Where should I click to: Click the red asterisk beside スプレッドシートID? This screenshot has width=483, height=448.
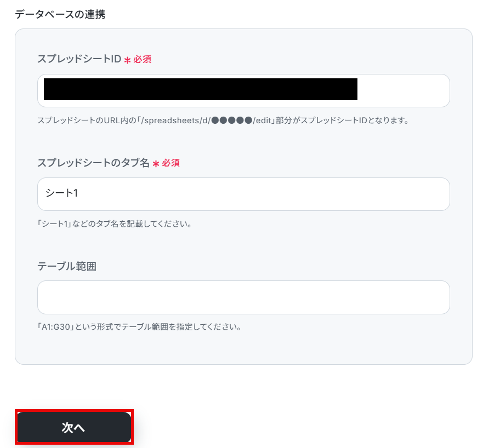pyautogui.click(x=128, y=60)
